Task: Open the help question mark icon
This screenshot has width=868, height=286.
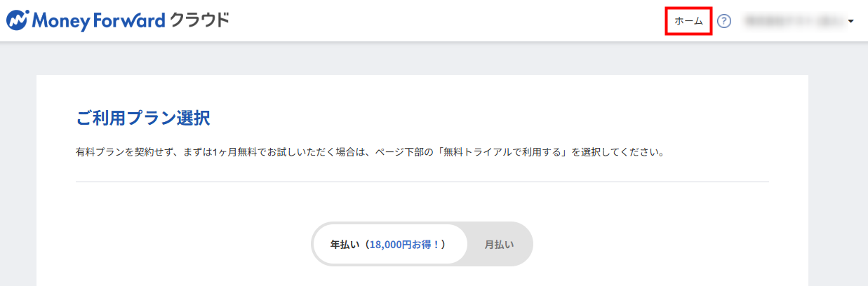Action: (725, 21)
